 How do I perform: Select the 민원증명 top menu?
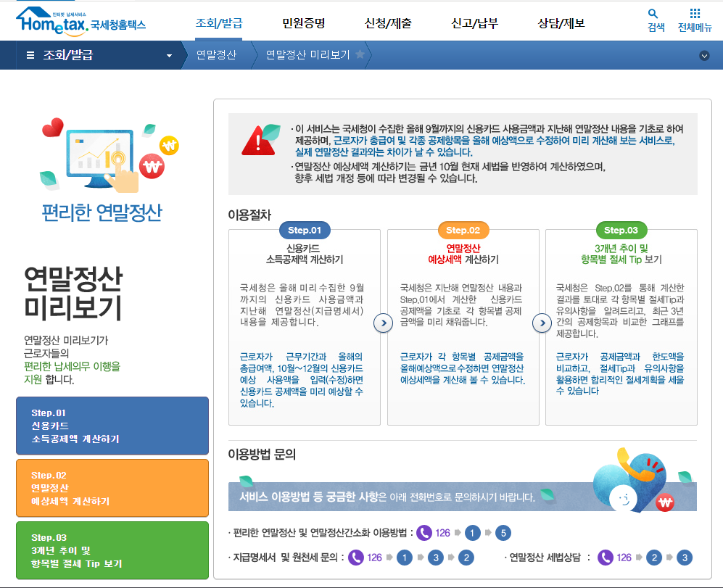303,23
